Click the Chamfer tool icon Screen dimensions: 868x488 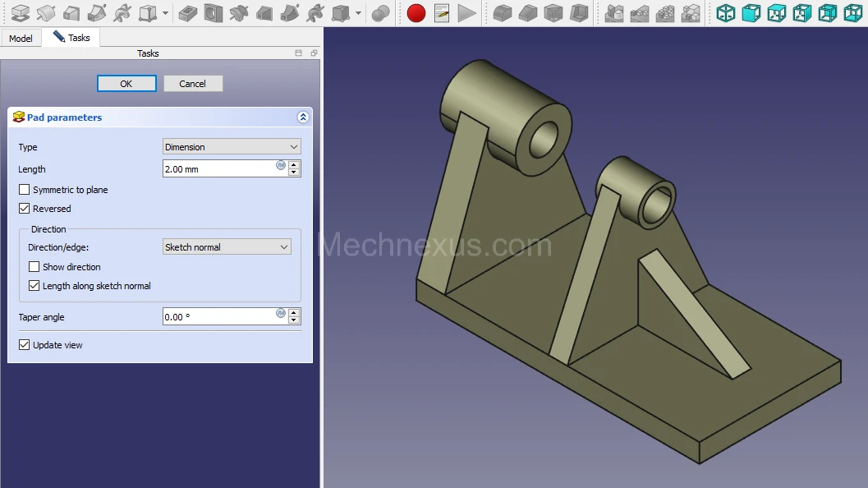click(528, 13)
